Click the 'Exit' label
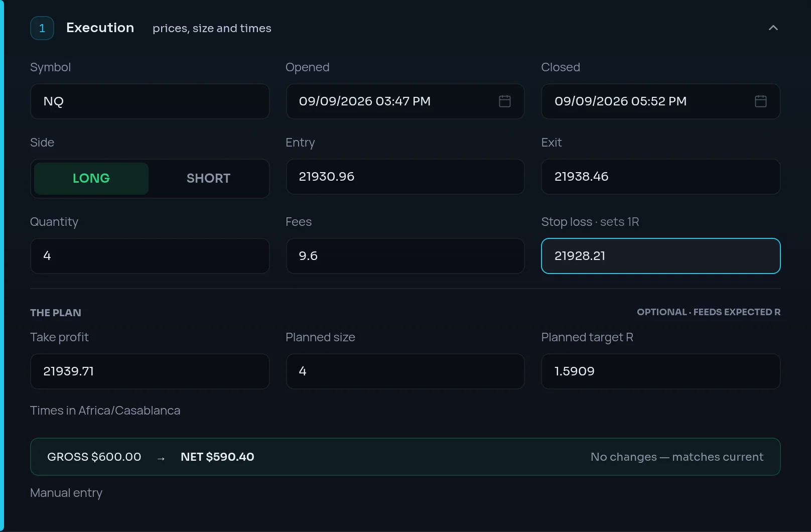 pyautogui.click(x=552, y=143)
